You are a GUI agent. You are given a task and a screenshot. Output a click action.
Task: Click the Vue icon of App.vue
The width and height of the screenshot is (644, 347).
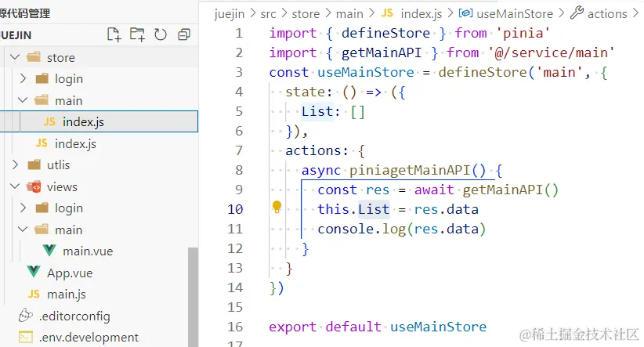click(34, 273)
